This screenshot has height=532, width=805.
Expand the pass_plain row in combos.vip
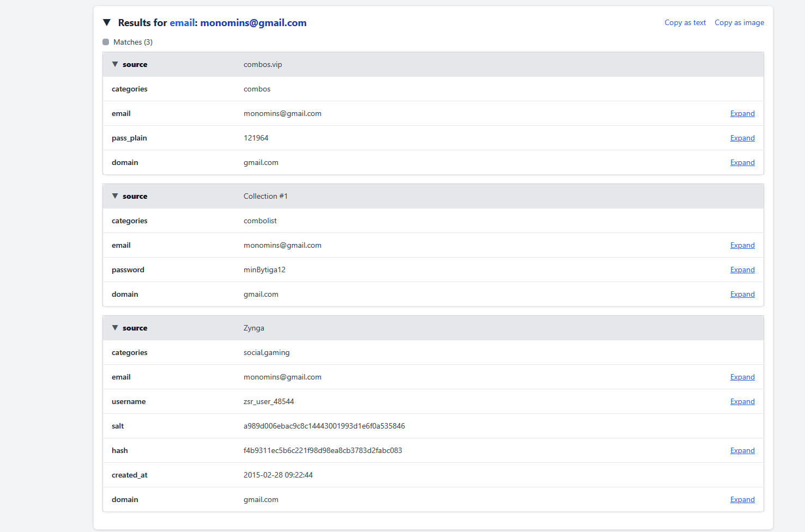click(742, 138)
